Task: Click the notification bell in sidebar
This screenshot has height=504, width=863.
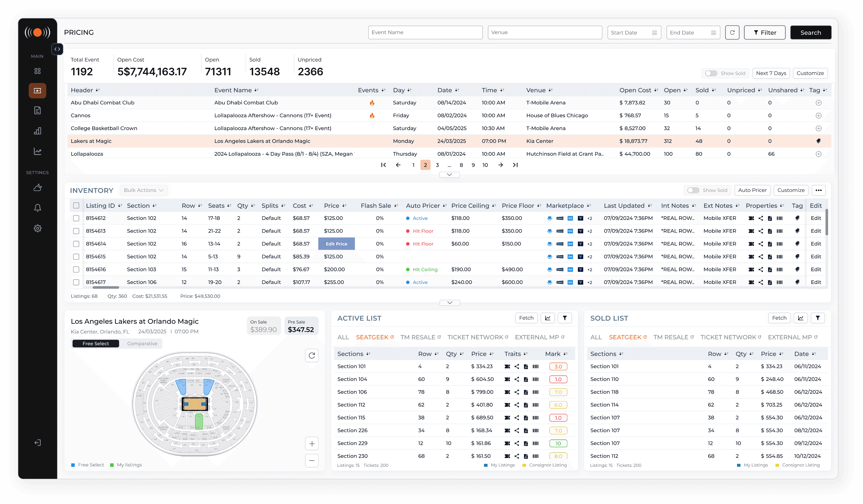Action: tap(37, 208)
